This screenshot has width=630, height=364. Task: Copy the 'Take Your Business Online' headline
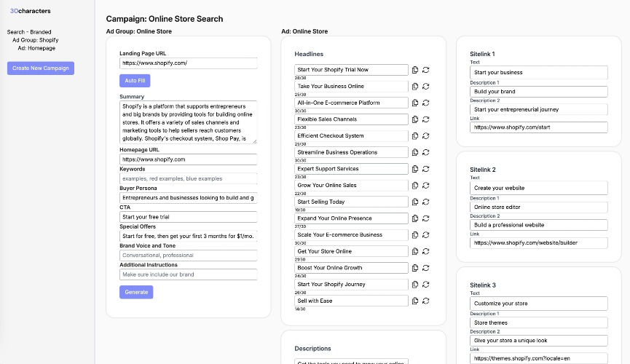click(x=415, y=87)
